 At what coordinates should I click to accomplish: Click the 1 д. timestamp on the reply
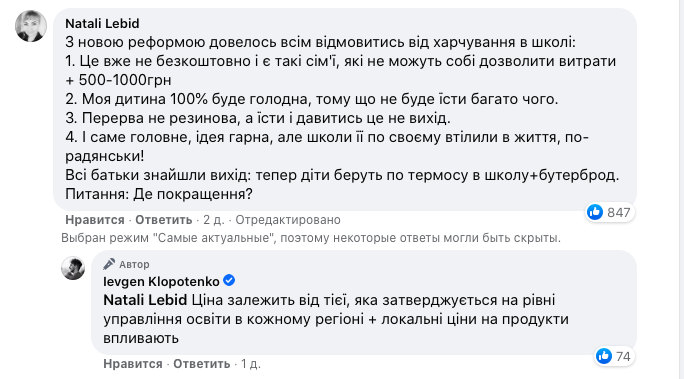[251, 364]
